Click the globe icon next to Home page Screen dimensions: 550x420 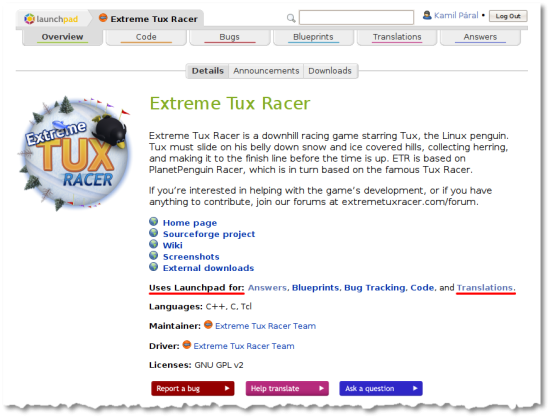coord(153,221)
